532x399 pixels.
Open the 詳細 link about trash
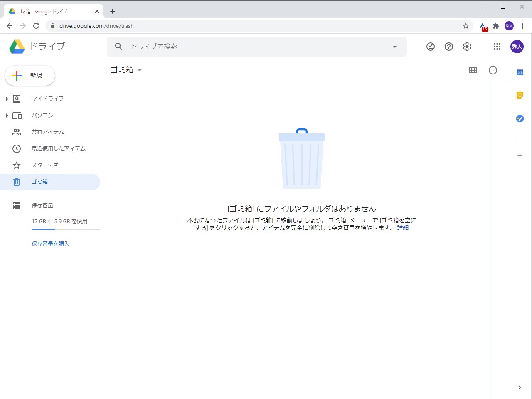click(402, 227)
